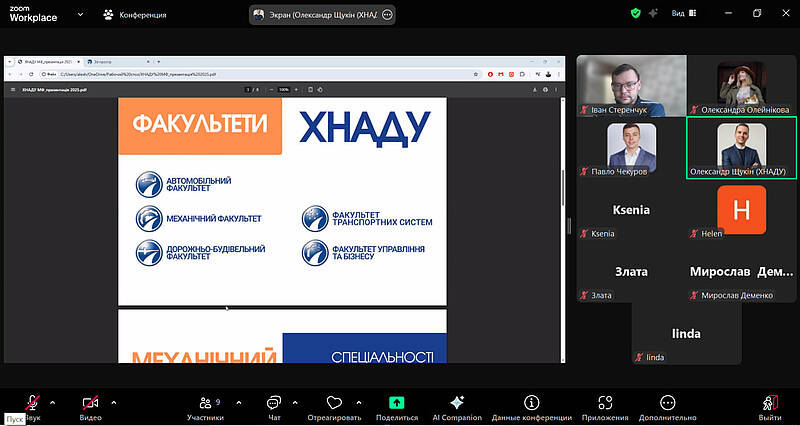Click Дорожньо-будівельний факультет text
This screenshot has width=800, height=426.
click(216, 253)
